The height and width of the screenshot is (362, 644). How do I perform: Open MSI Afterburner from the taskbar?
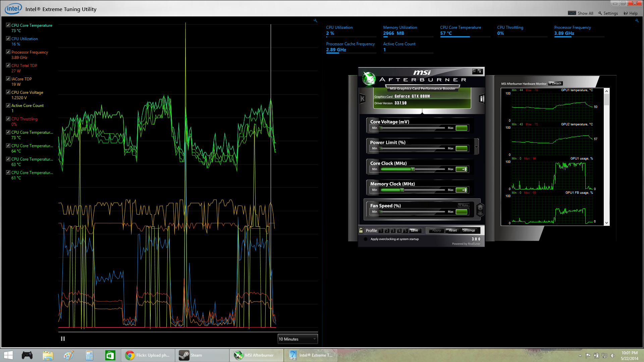click(x=257, y=355)
